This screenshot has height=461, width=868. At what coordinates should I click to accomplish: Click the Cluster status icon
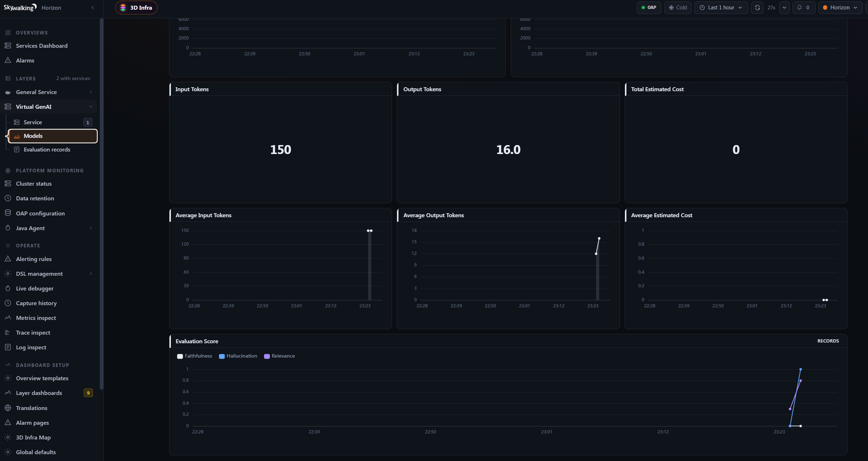pos(8,183)
